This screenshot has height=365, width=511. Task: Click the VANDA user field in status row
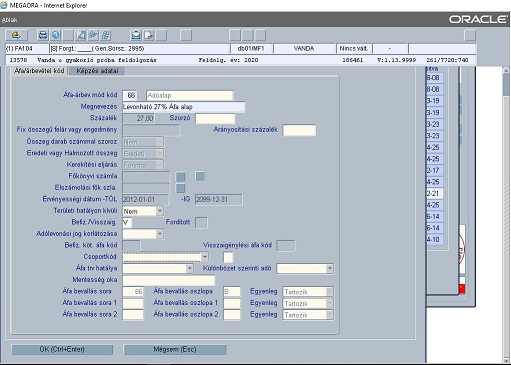point(304,49)
